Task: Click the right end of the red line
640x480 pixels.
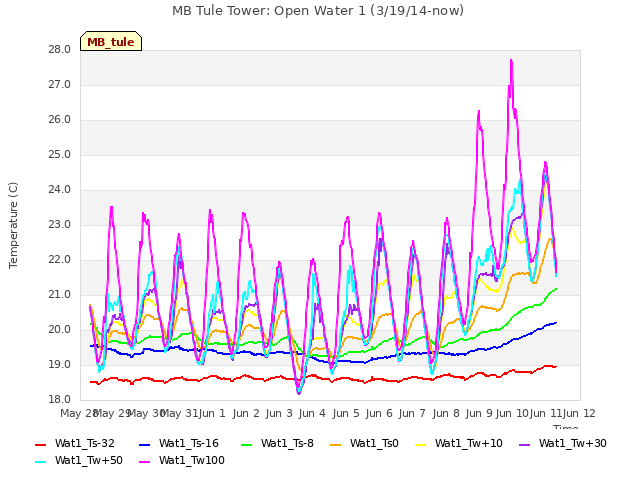Action: click(556, 367)
